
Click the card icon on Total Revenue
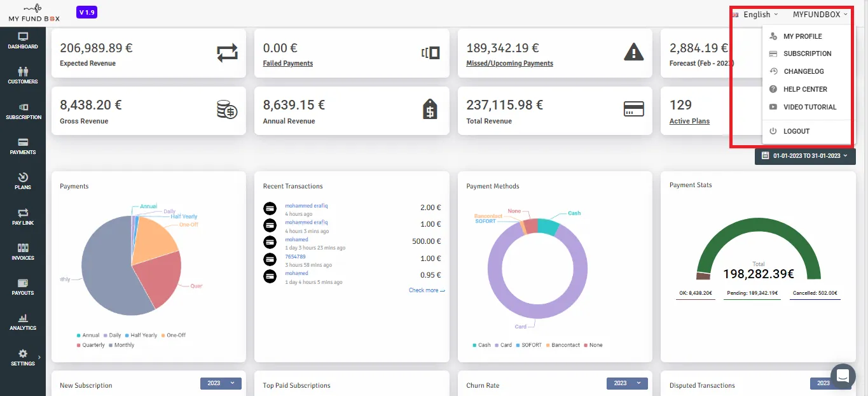point(634,109)
